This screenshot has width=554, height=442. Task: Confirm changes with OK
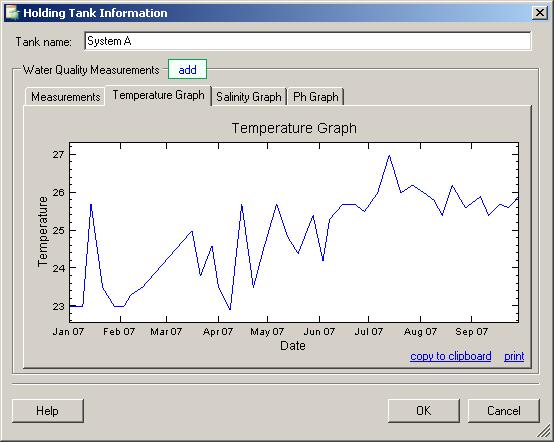424,411
